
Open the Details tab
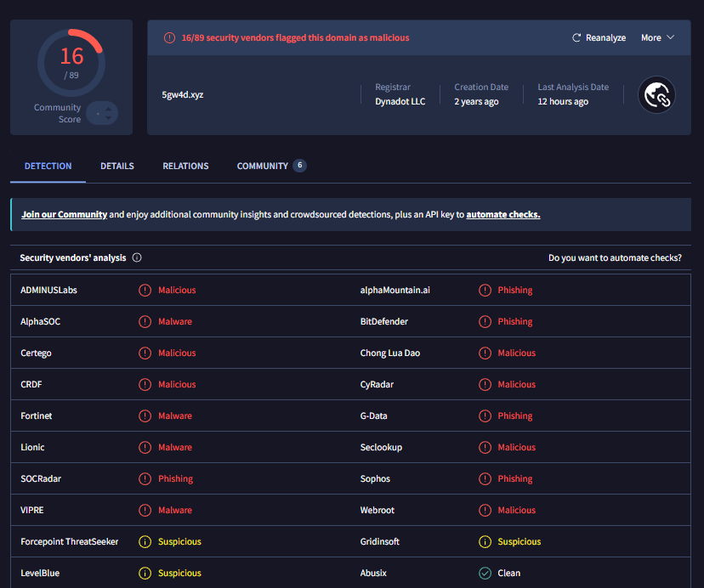click(117, 166)
